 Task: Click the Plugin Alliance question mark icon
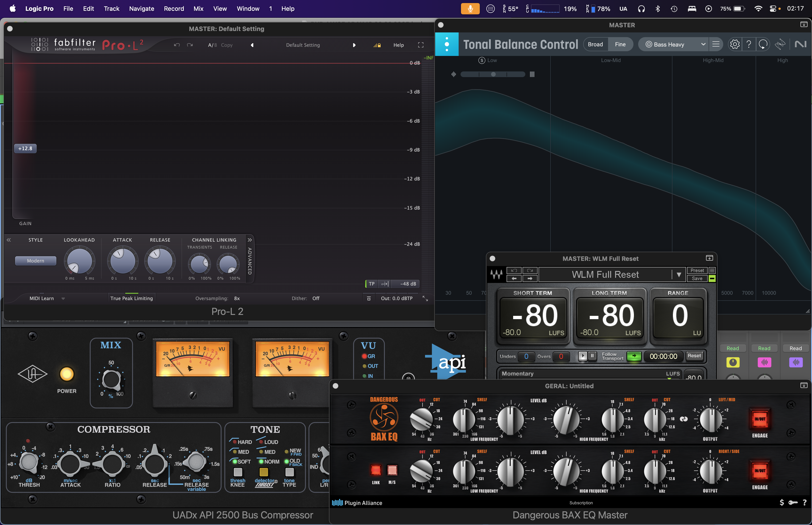(x=804, y=502)
